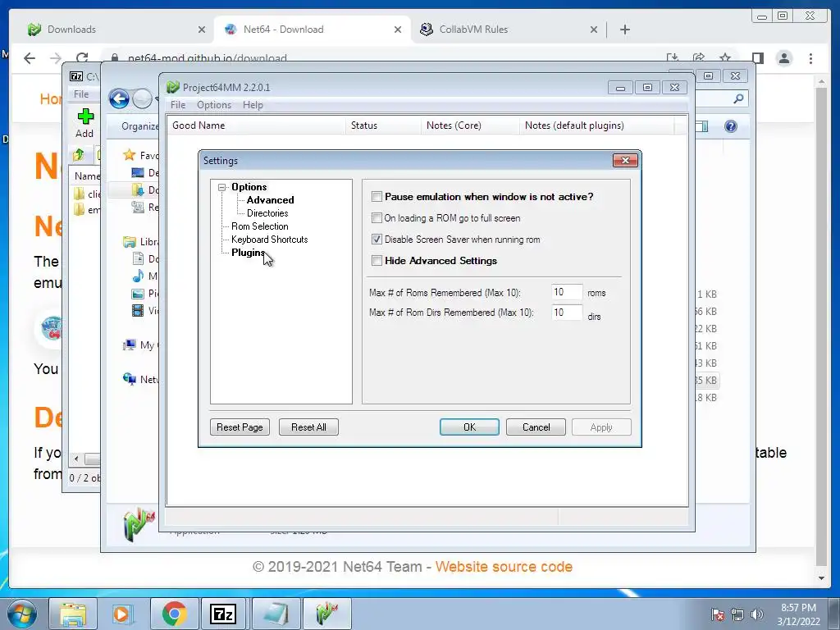Viewport: 840px width, 630px height.
Task: Sort by Status column header
Action: click(x=384, y=126)
